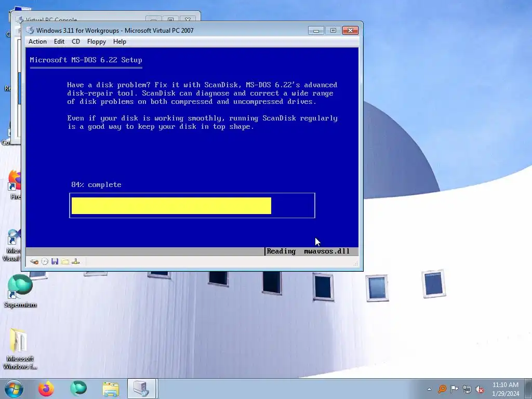This screenshot has height=399, width=532.
Task: Open the Microsoft Visual desktop shortcut
Action: tap(12, 245)
